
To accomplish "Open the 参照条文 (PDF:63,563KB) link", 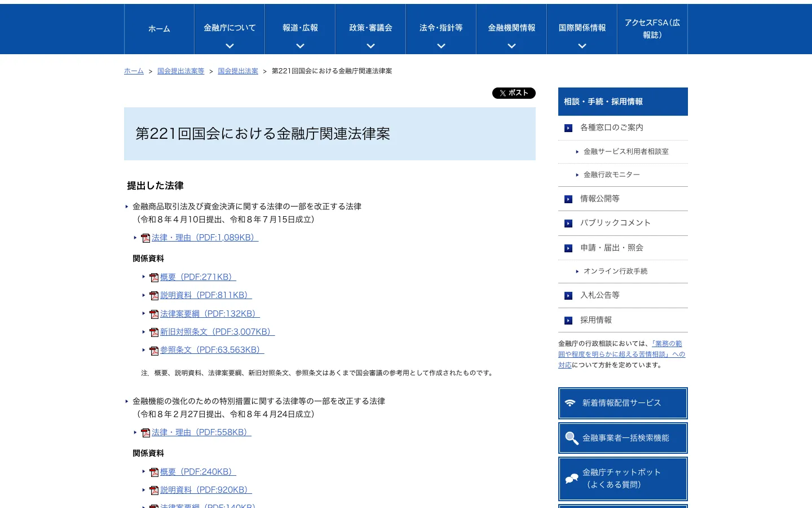I will pos(212,350).
